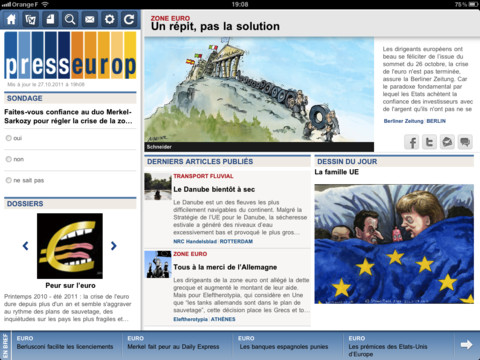Screen dimensions: 480x360
Task: Open the saved articles document icon
Action: (x=50, y=19)
